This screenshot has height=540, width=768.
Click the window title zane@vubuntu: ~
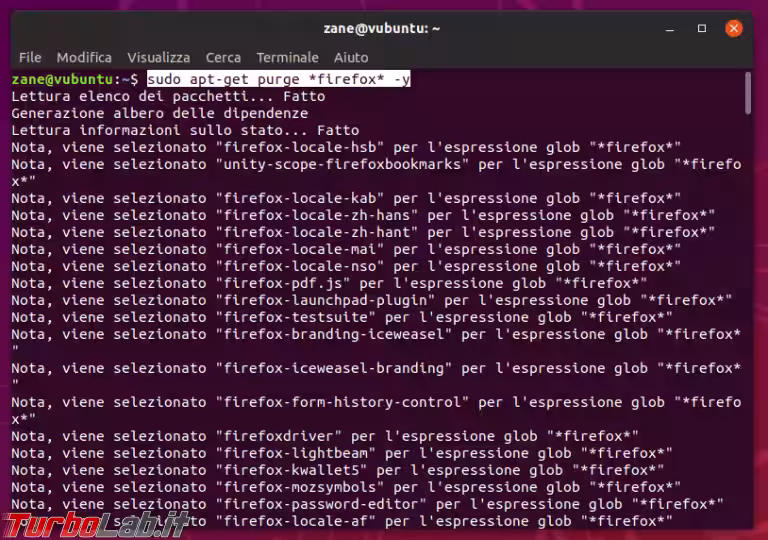pyautogui.click(x=382, y=28)
